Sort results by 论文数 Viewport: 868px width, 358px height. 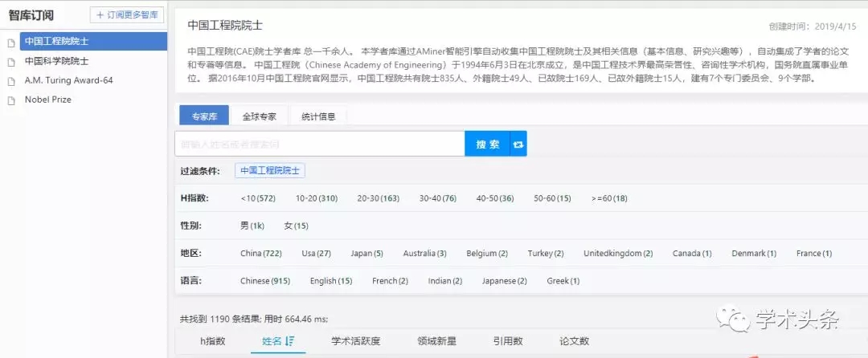tap(574, 341)
